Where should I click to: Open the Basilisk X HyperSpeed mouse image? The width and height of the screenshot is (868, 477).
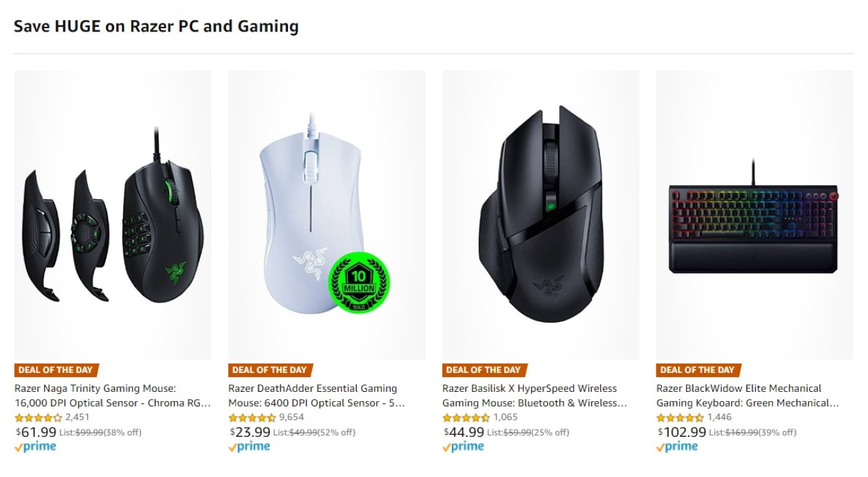(x=540, y=215)
